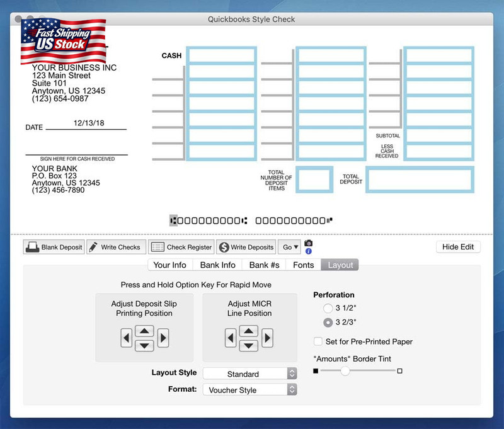504x429 pixels.
Task: Click the Total Number of Deposit Items box
Action: click(314, 180)
